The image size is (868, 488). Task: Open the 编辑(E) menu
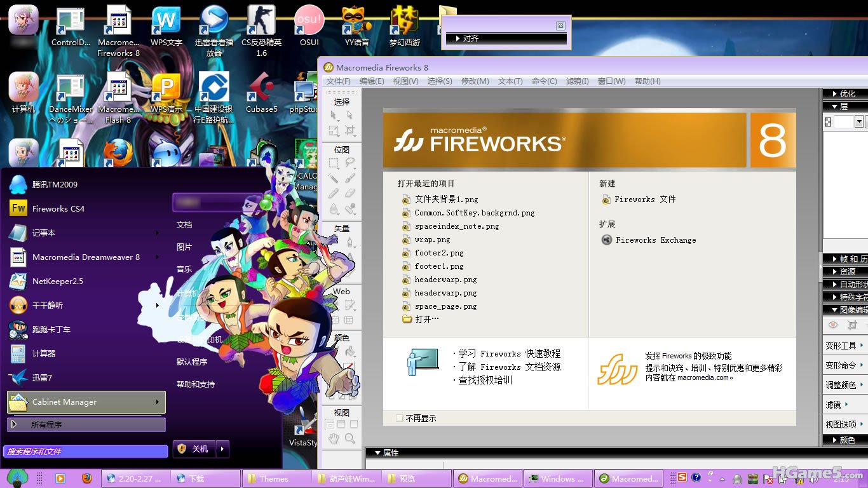(372, 81)
